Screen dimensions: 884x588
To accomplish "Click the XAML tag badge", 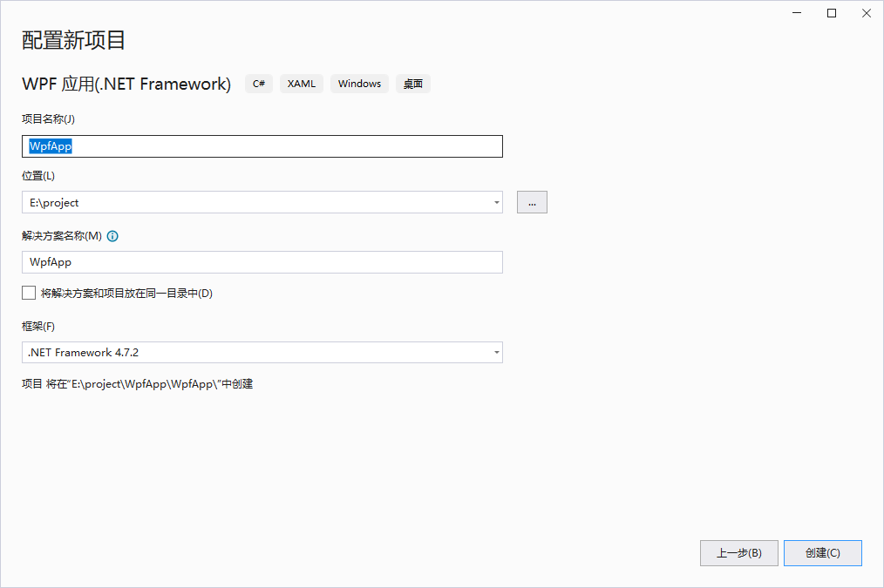I will [302, 84].
